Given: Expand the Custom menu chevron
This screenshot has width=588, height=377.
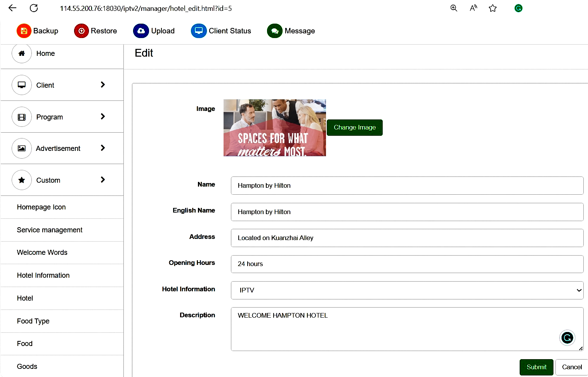Looking at the screenshot, I should (x=103, y=180).
